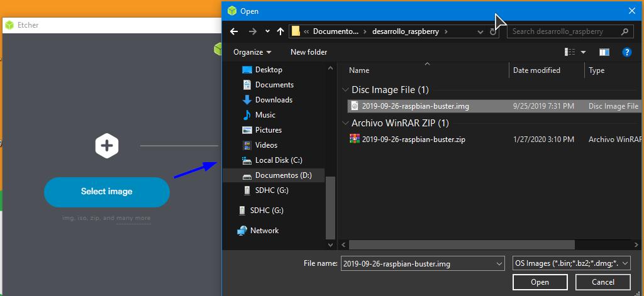Screen dimensions: 644x296
Task: Open the 'many more' formats link in Etcher
Action: pos(133,218)
